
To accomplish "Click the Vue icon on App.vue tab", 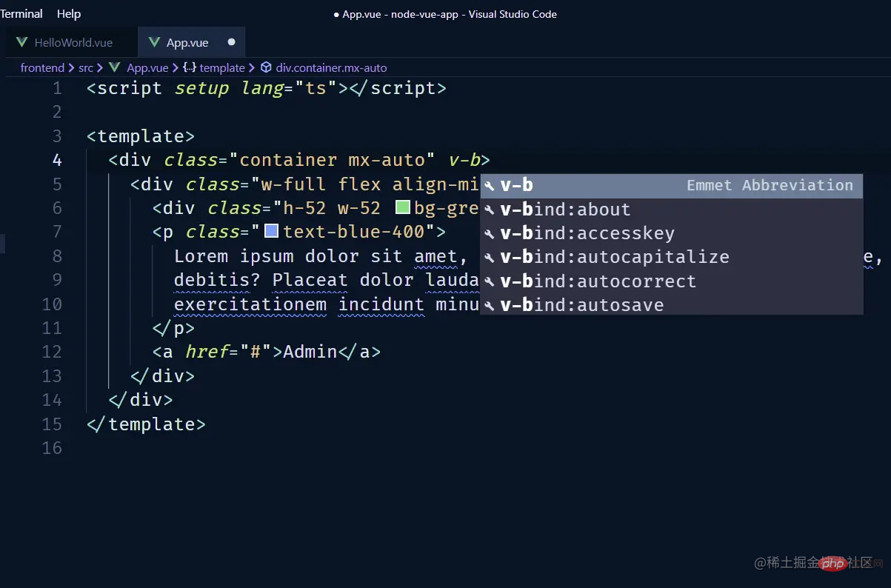I will point(154,42).
